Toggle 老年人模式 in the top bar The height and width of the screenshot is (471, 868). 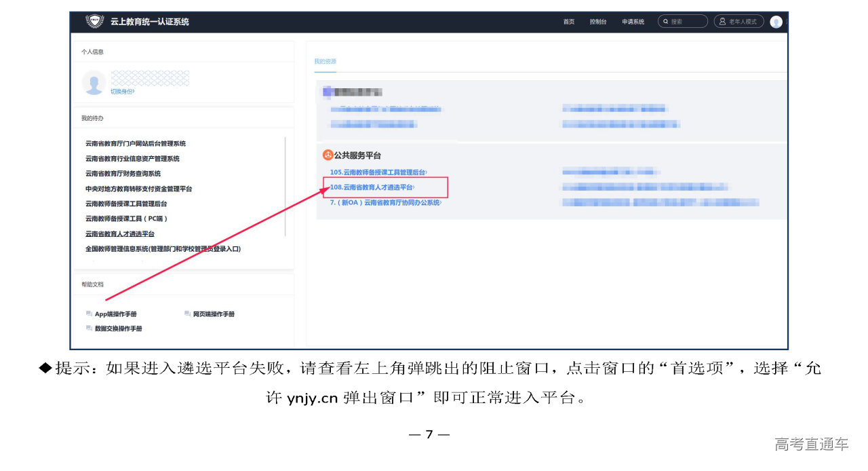tap(738, 22)
